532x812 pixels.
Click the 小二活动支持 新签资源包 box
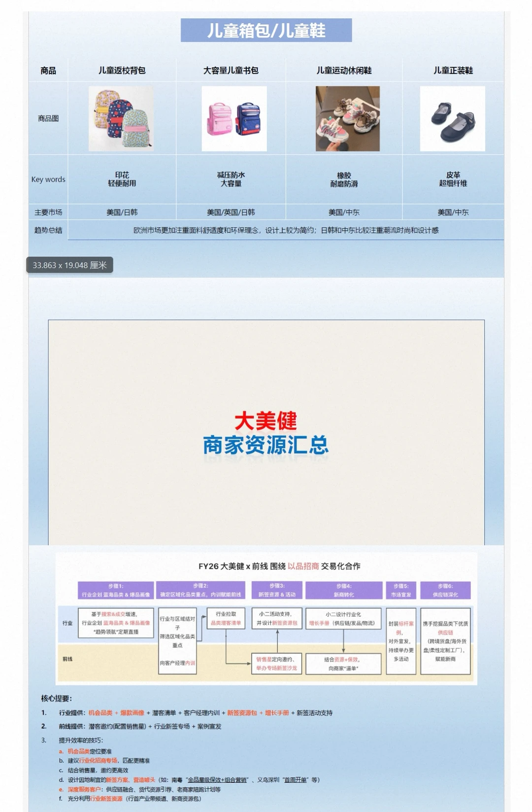(x=277, y=618)
